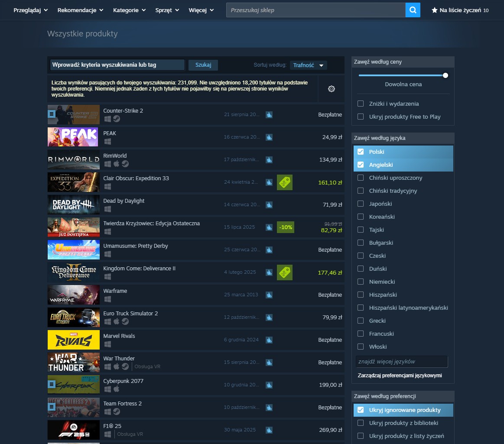Screen dimensions: 504x444
Task: Enable the Zniżki i wydarzenia filter
Action: tap(360, 104)
